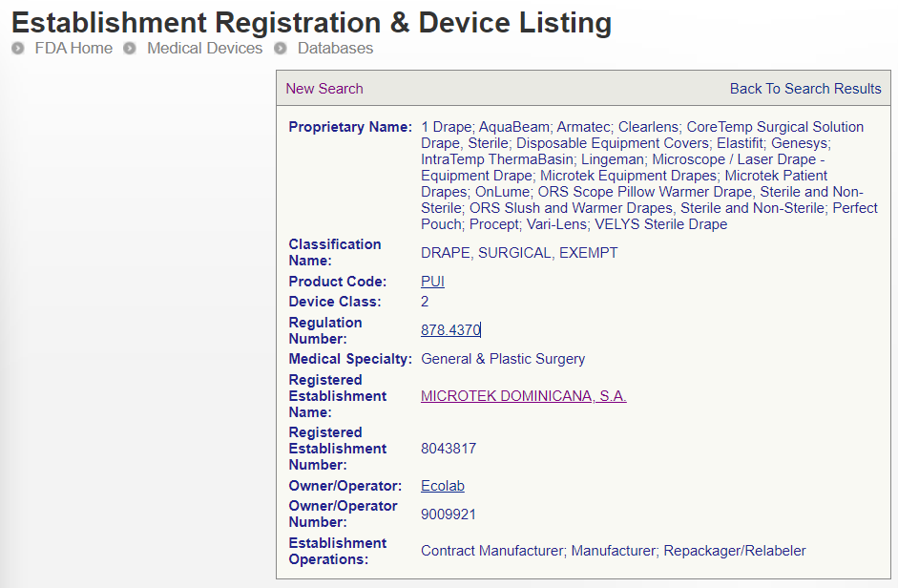Select the Device Class label

pyautogui.click(x=334, y=302)
